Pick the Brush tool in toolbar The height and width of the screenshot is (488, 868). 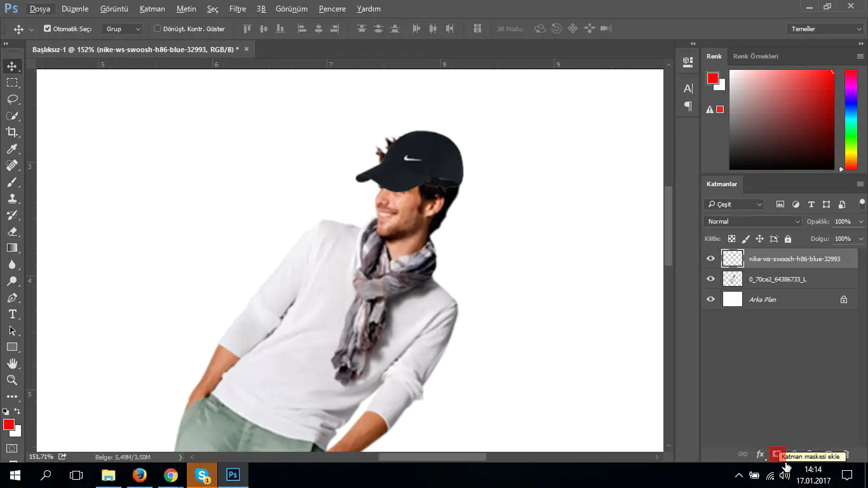coord(12,182)
